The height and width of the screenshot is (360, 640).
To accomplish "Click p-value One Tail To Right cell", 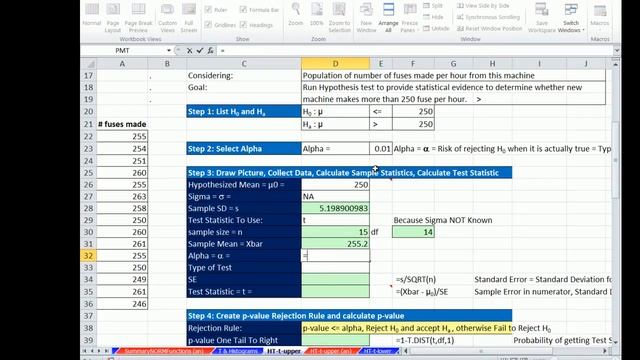I will pos(335,340).
